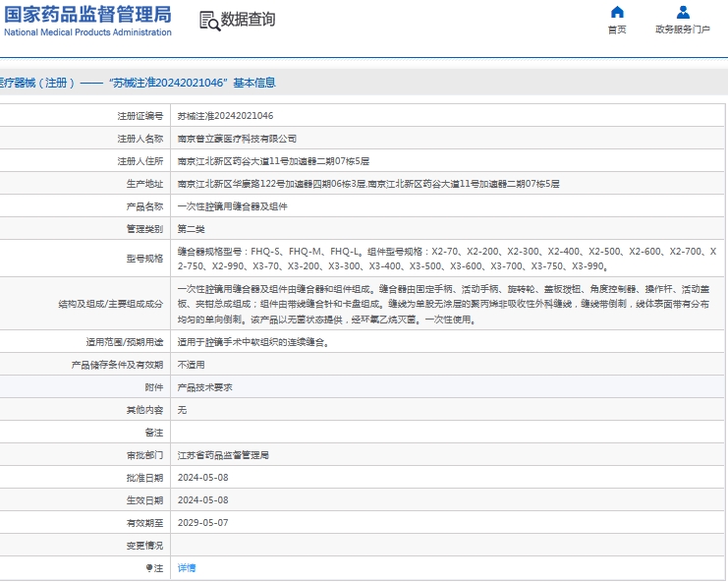Click the expiry date 2029-05-07

point(203,523)
